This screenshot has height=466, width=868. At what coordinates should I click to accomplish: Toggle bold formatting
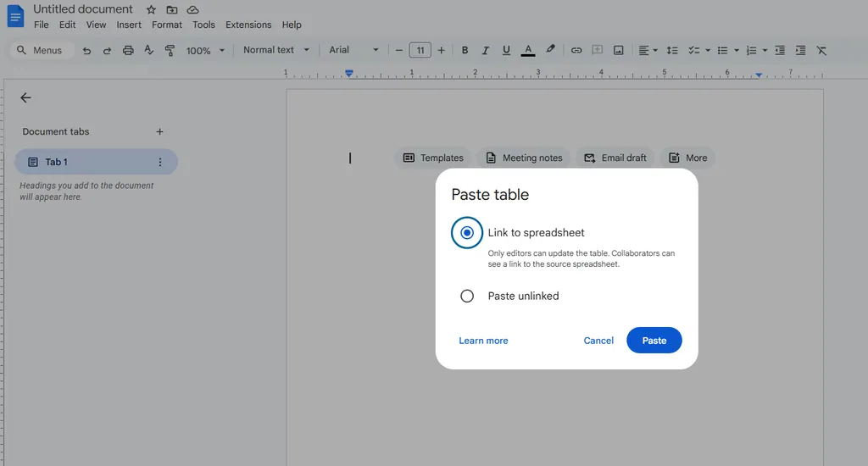pos(465,51)
